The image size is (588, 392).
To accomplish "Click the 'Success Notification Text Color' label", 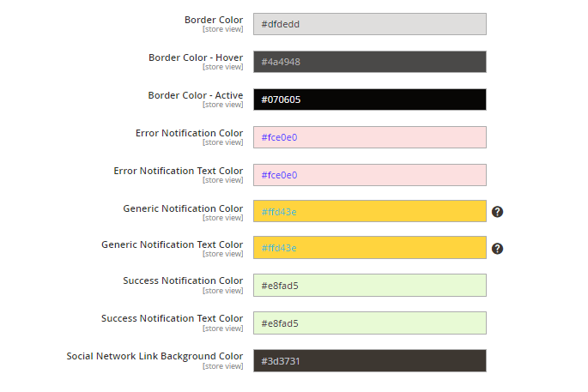I will (172, 318).
